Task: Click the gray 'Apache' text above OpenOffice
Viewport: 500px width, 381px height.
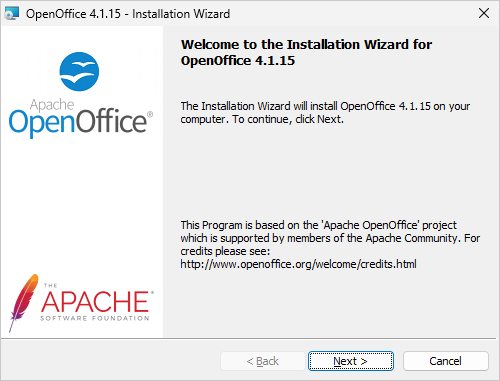Action: point(52,105)
